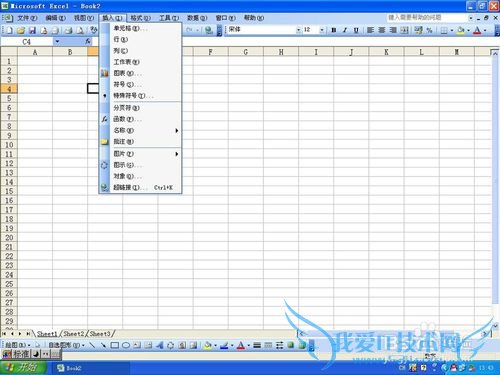Open Font Color dropdown on formatting toolbar
Image resolution: width=500 pixels, height=375 pixels.
pos(485,30)
